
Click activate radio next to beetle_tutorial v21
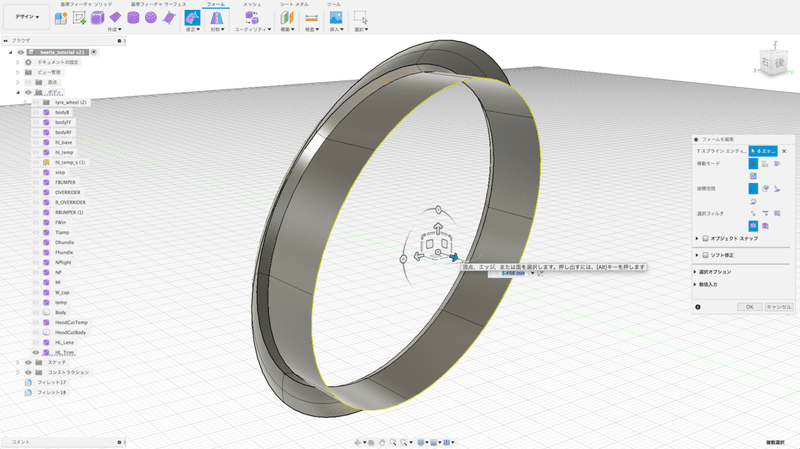coord(94,52)
